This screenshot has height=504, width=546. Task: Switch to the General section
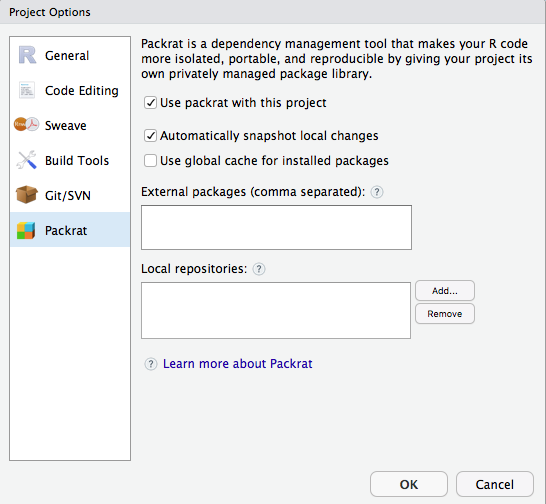(x=70, y=55)
